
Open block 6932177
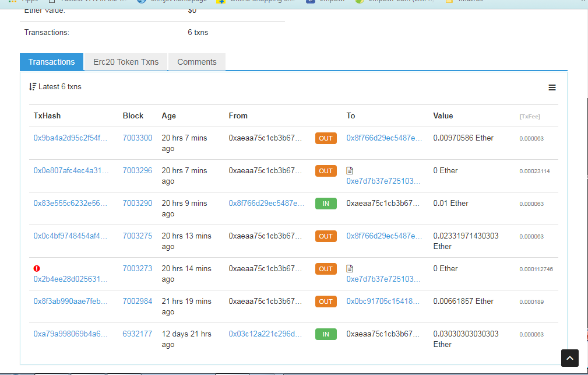138,334
